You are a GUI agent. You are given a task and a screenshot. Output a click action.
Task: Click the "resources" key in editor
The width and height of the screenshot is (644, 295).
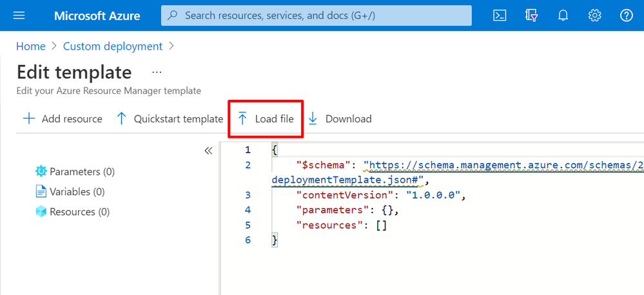click(331, 225)
